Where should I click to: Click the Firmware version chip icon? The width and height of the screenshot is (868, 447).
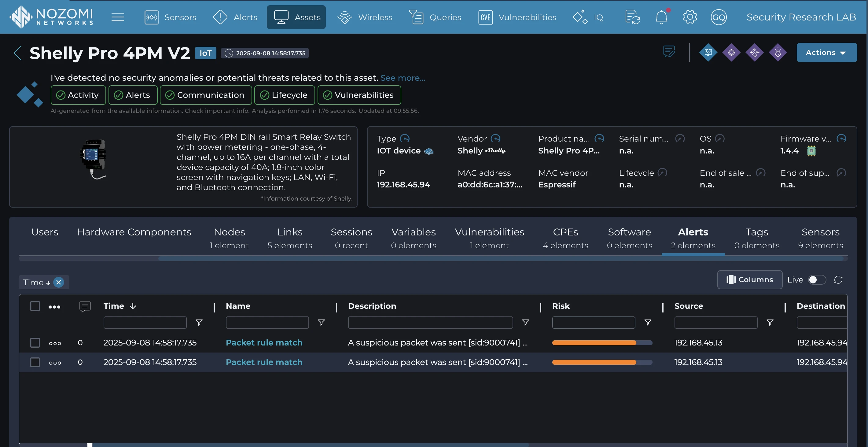point(811,151)
